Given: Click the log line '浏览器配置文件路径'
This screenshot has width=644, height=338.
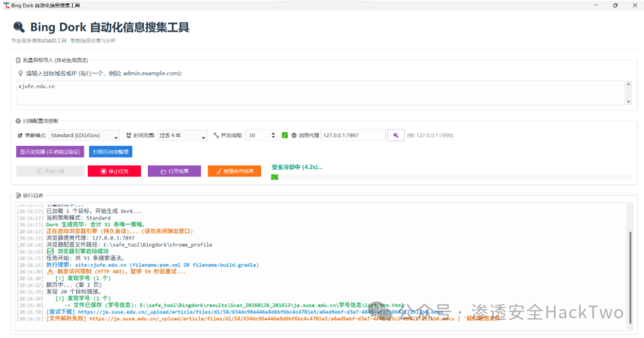Looking at the screenshot, I should tap(129, 244).
